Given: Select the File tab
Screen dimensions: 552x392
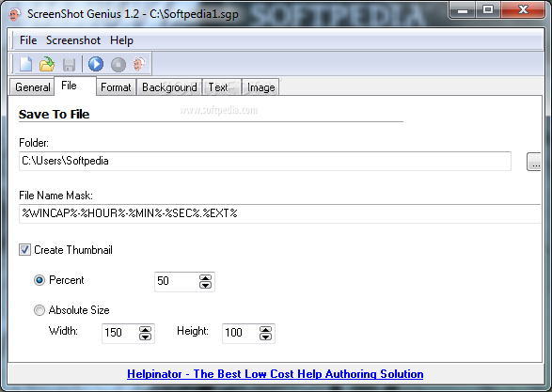Looking at the screenshot, I should [x=75, y=86].
